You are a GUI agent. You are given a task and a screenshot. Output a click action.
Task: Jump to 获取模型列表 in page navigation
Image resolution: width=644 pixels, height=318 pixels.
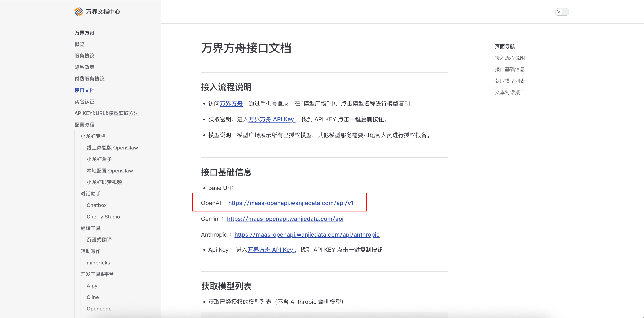point(510,81)
